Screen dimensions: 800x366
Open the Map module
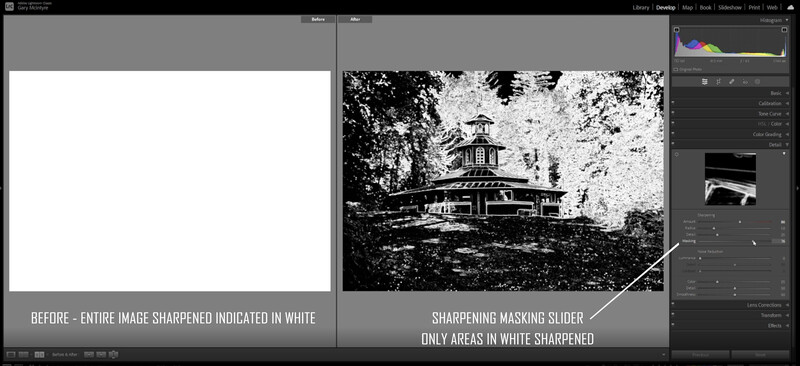click(x=688, y=8)
